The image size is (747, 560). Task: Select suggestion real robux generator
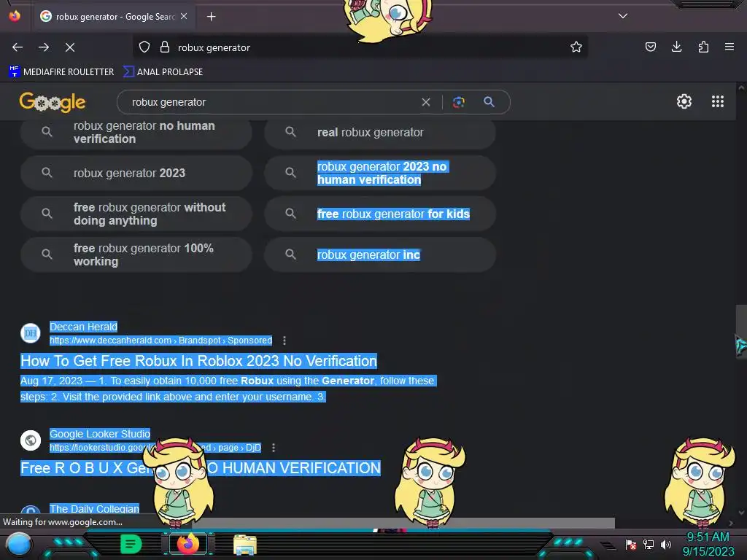tap(380, 133)
